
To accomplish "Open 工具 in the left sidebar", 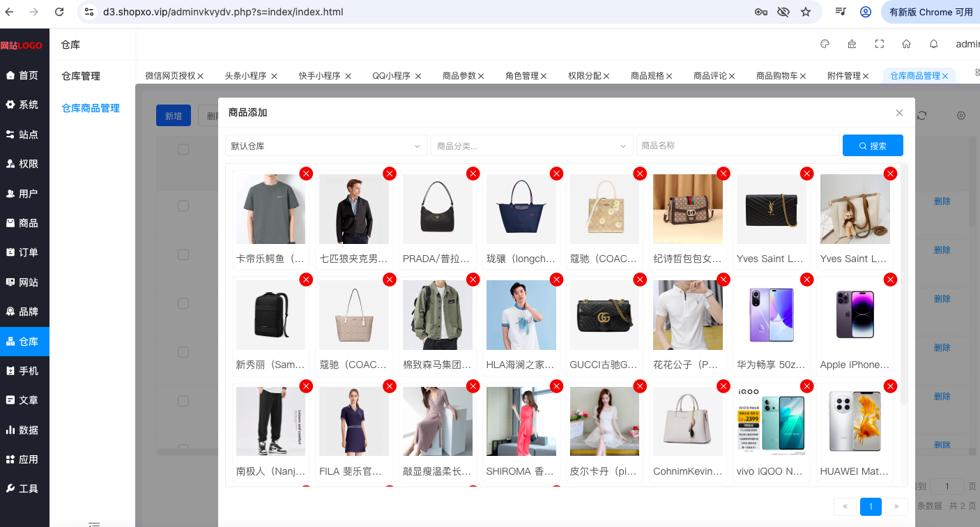I will (x=24, y=489).
